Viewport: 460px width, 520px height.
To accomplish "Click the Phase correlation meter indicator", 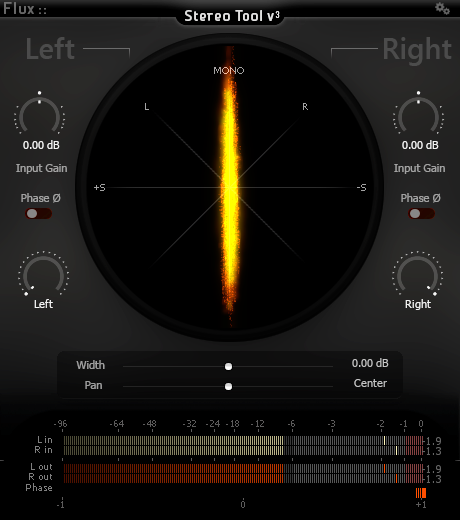I will [421, 493].
